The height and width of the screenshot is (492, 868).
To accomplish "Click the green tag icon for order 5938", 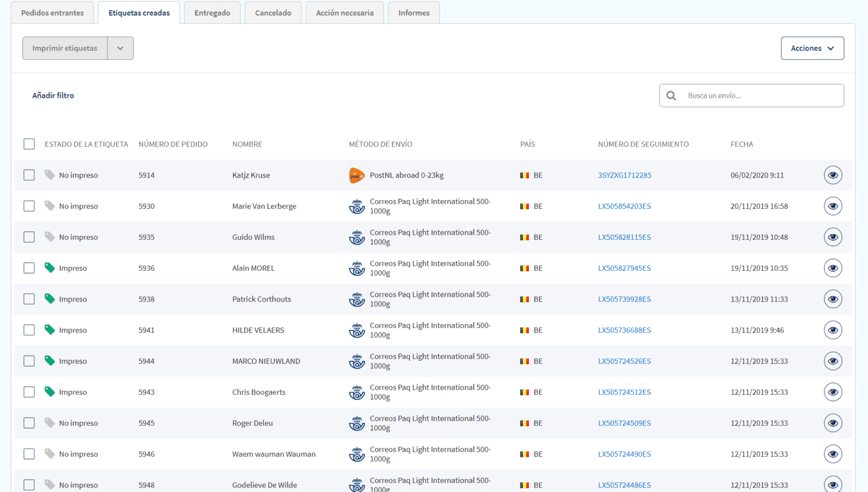I will pos(50,299).
